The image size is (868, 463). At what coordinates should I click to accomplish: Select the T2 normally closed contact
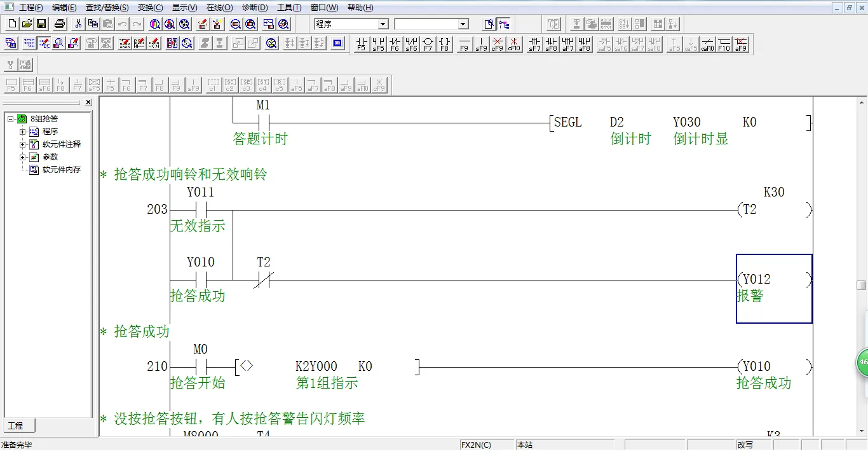point(263,279)
